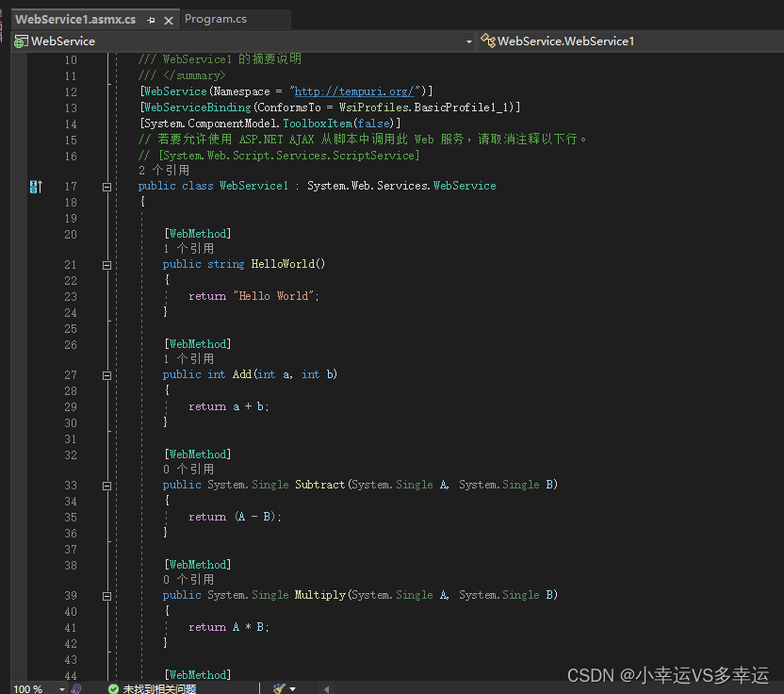Collapse the WebService1 class at line 17

tap(106, 187)
